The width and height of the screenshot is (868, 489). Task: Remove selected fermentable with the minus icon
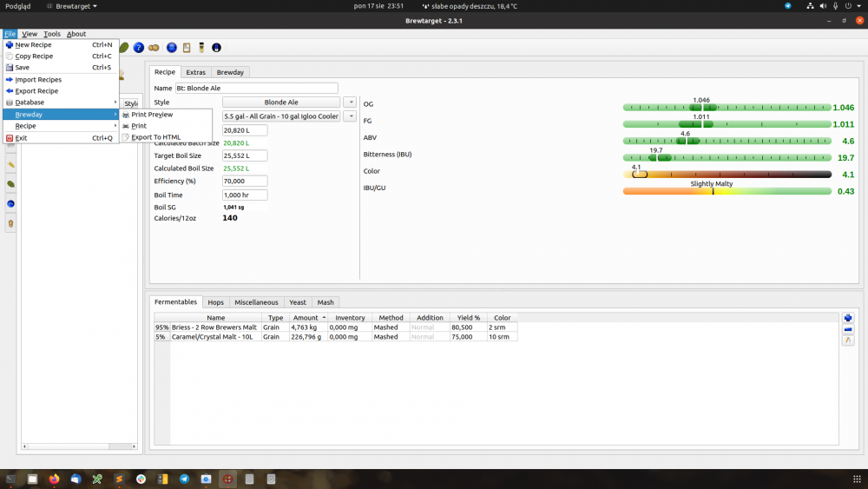[848, 329]
